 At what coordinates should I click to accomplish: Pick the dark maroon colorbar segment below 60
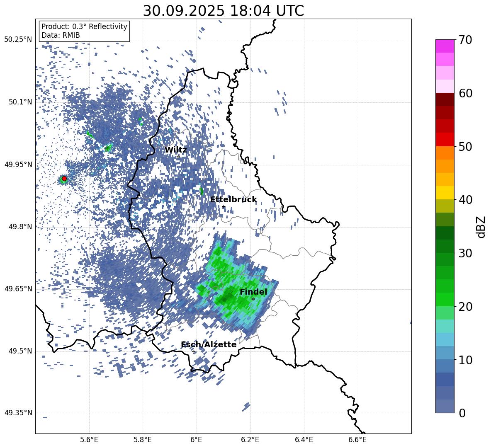click(x=445, y=100)
